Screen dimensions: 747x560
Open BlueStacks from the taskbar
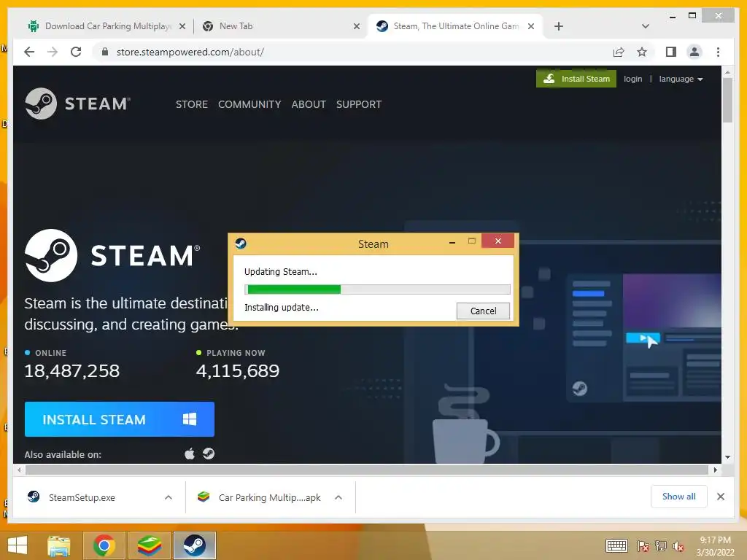pyautogui.click(x=149, y=545)
